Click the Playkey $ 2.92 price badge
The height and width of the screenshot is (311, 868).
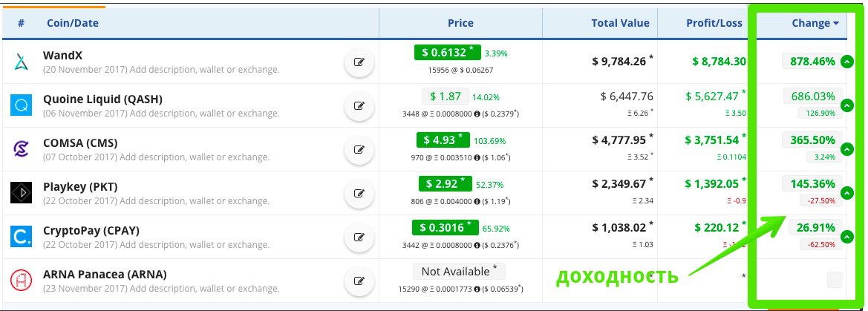point(445,184)
